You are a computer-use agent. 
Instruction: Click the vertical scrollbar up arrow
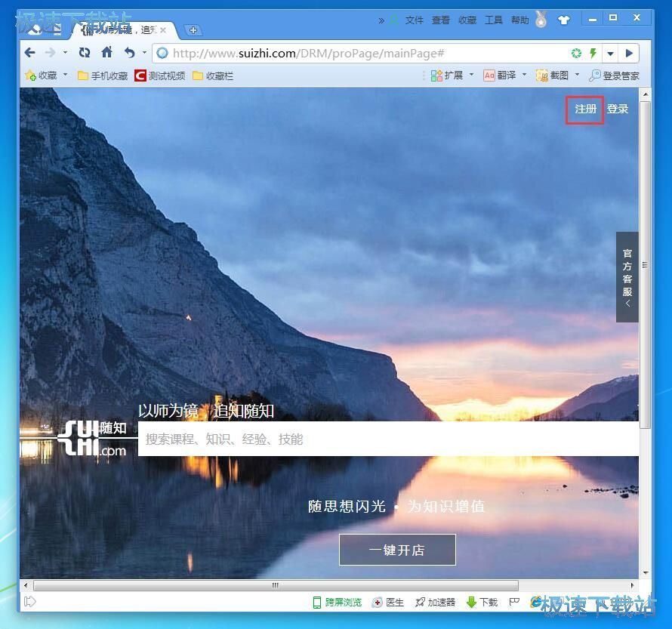[646, 94]
